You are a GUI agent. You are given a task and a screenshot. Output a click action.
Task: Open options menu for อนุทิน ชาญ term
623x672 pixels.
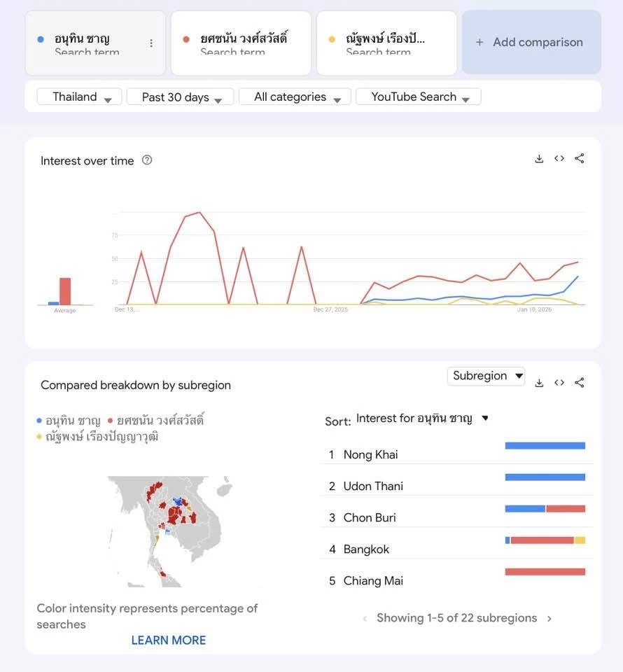(151, 43)
